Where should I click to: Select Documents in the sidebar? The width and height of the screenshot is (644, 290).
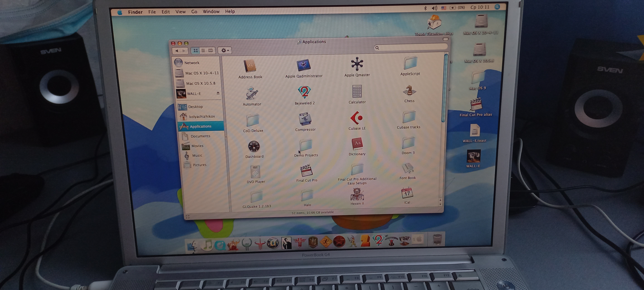[200, 136]
